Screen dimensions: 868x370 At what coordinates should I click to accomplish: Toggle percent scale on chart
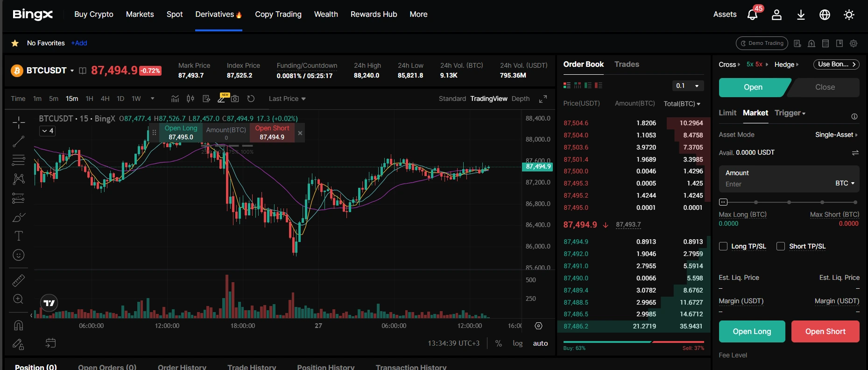click(x=499, y=343)
